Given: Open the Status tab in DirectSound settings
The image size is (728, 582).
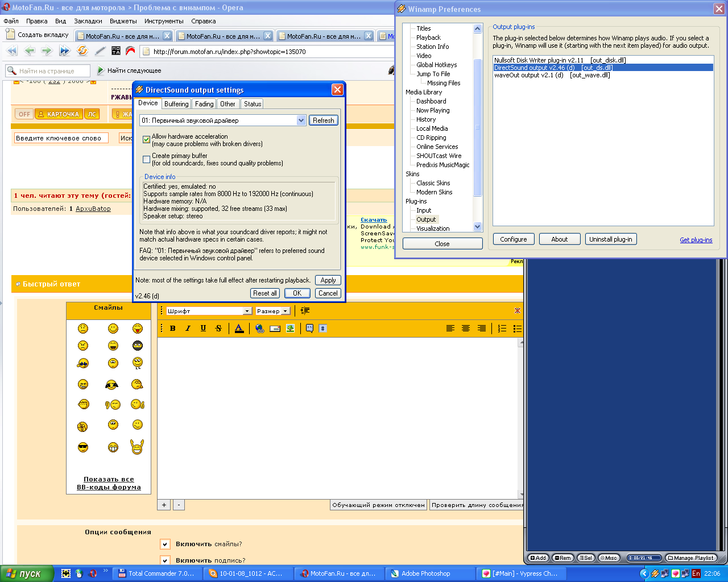Looking at the screenshot, I should pyautogui.click(x=253, y=104).
